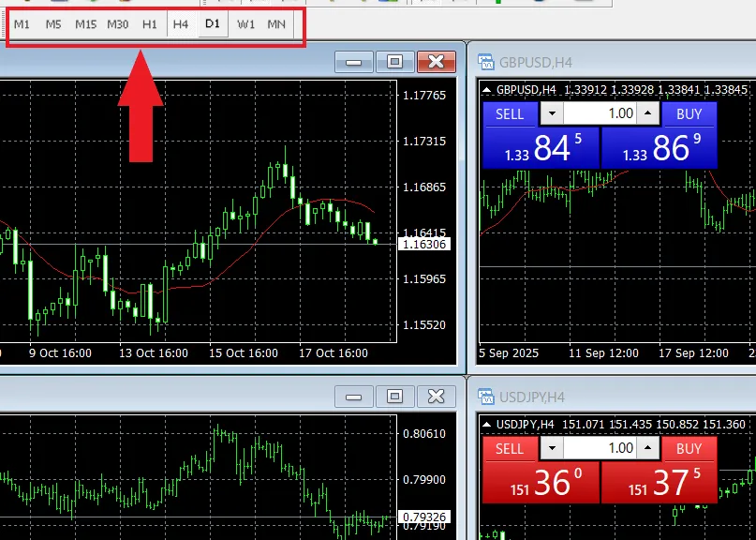Collapse GBPUSD one-click trading panel triangle
Image resolution: width=756 pixels, height=540 pixels.
pos(486,90)
